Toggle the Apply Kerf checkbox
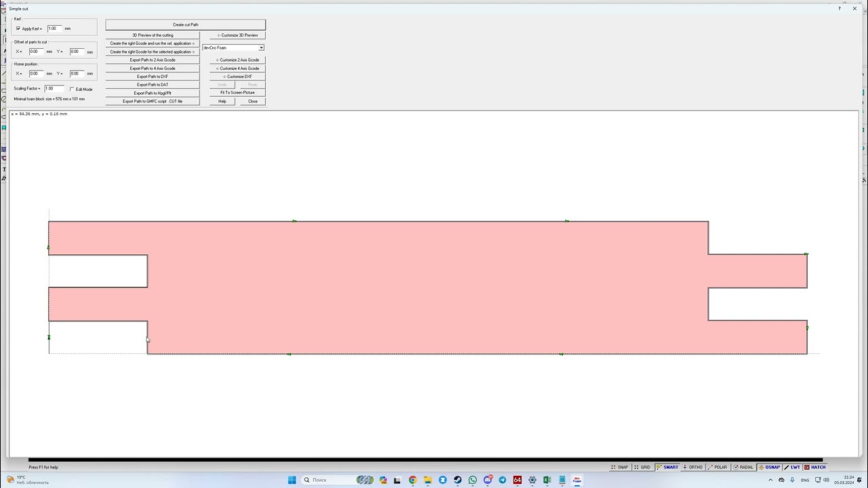This screenshot has height=488, width=868. coord(18,28)
